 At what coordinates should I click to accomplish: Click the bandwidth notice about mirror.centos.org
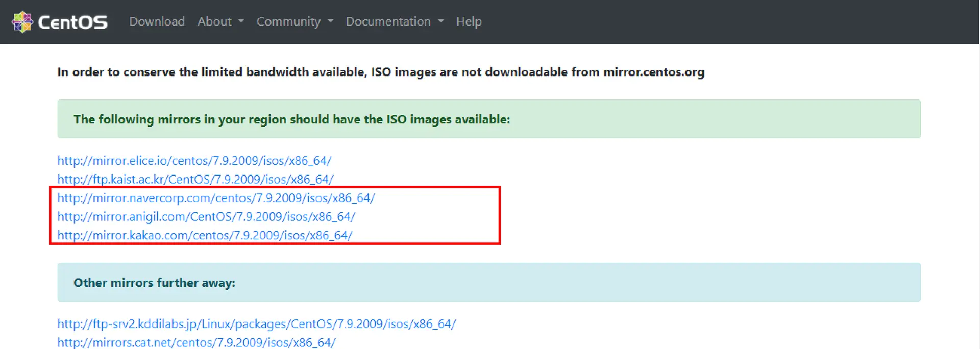coord(381,72)
